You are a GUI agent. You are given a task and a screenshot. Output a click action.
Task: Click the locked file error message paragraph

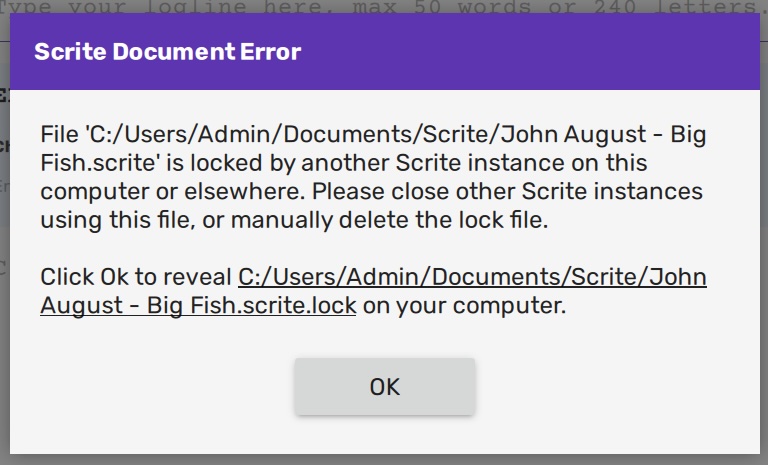[372, 177]
